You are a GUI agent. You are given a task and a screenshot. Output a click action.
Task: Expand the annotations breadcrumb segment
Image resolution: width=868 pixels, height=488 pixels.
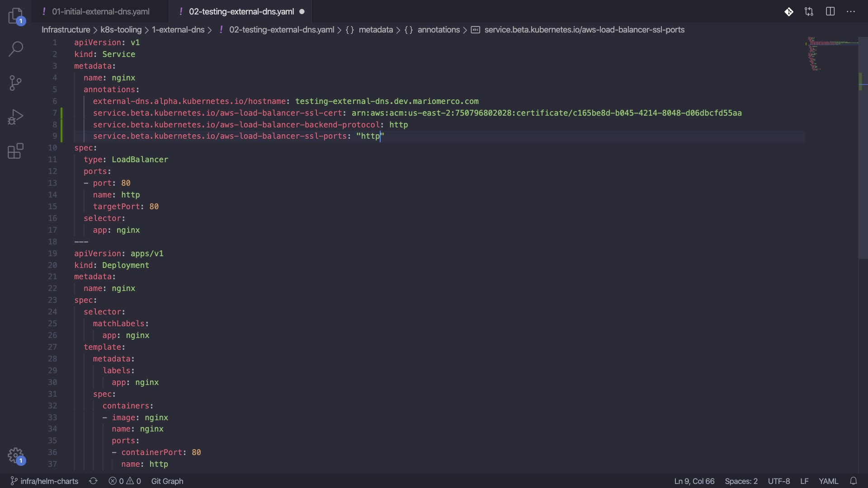click(x=438, y=30)
